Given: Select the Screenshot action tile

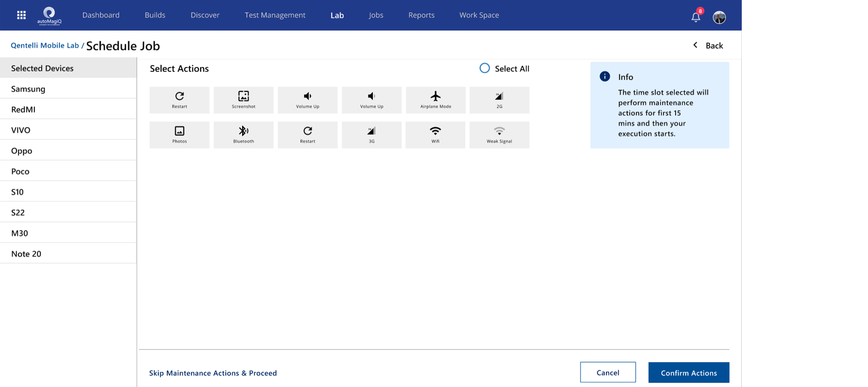Looking at the screenshot, I should (243, 100).
